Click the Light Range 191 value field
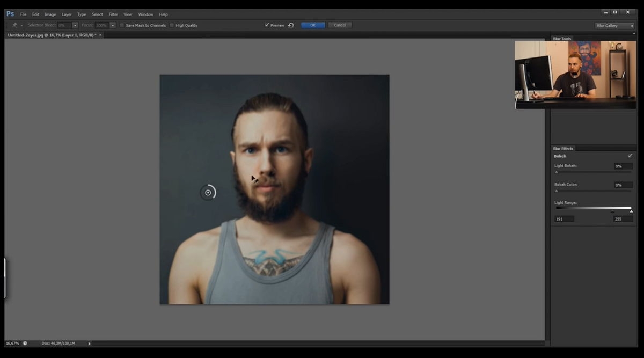 coord(564,219)
